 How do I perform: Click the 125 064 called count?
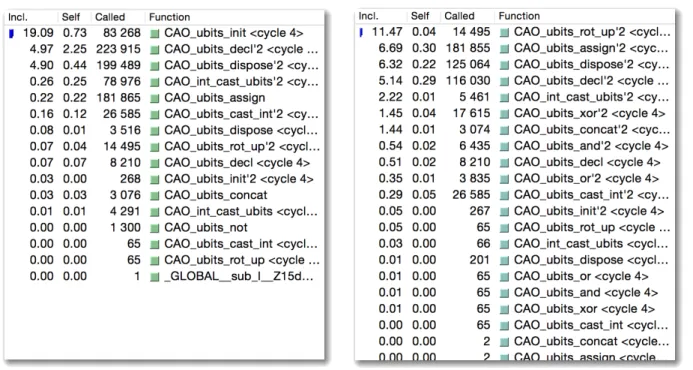tap(468, 65)
